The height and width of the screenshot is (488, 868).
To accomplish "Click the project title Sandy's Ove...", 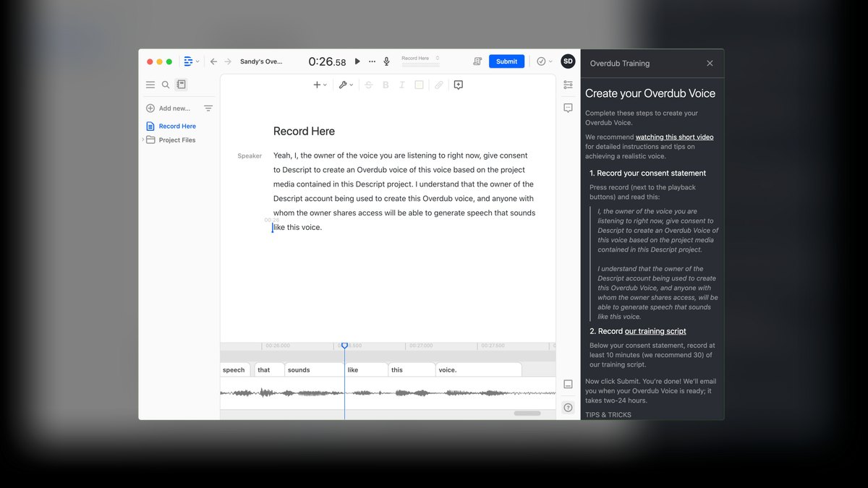I will coord(261,61).
